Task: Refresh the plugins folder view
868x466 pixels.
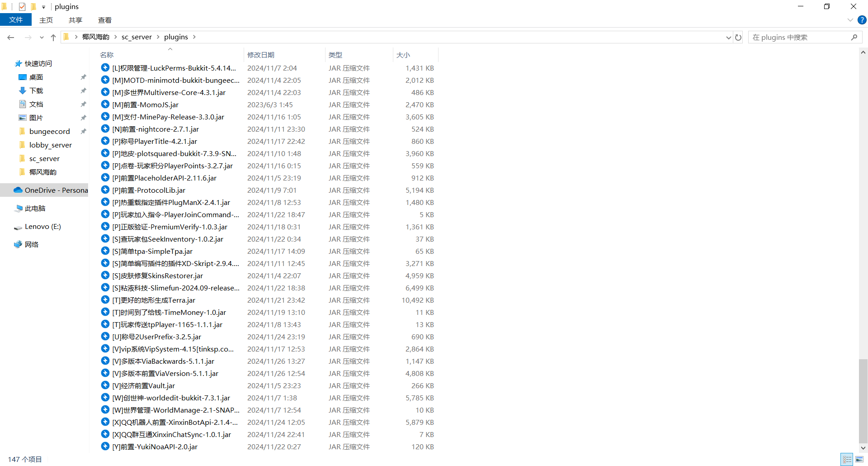Action: [738, 38]
